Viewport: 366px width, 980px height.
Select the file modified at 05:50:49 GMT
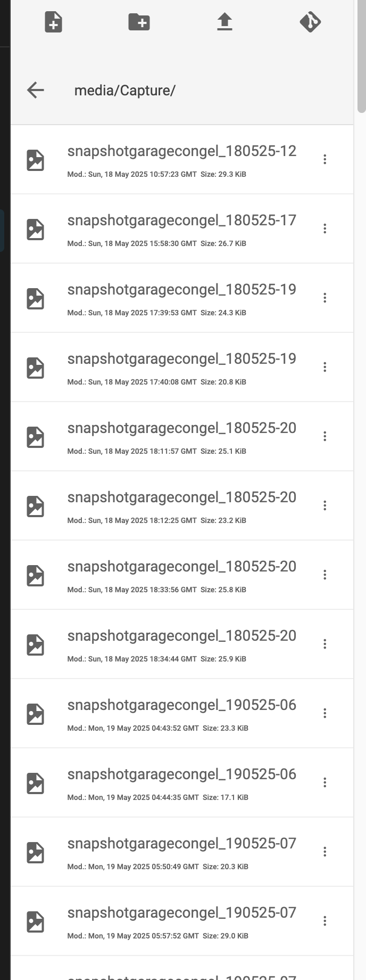[182, 852]
